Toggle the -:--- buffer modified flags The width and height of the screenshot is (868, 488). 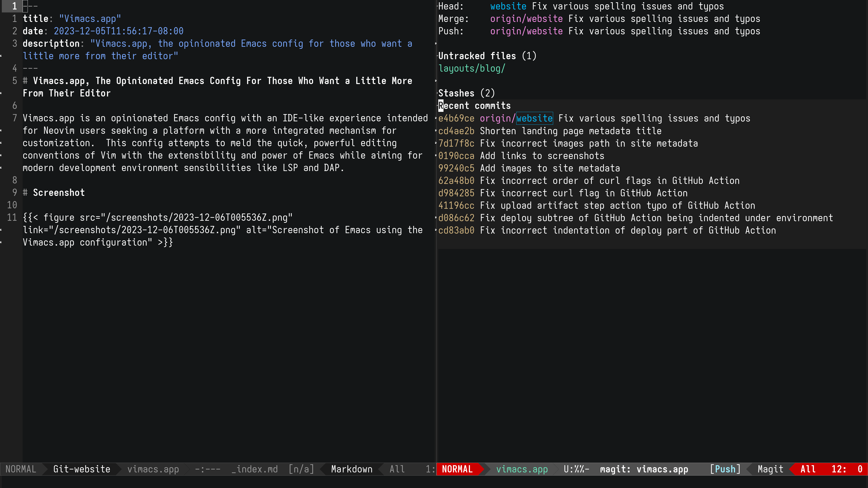tap(208, 469)
